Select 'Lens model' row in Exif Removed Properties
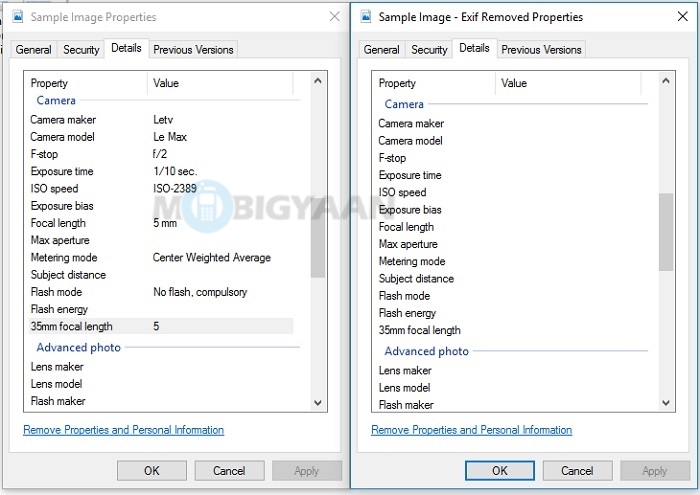700x495 pixels. (509, 388)
